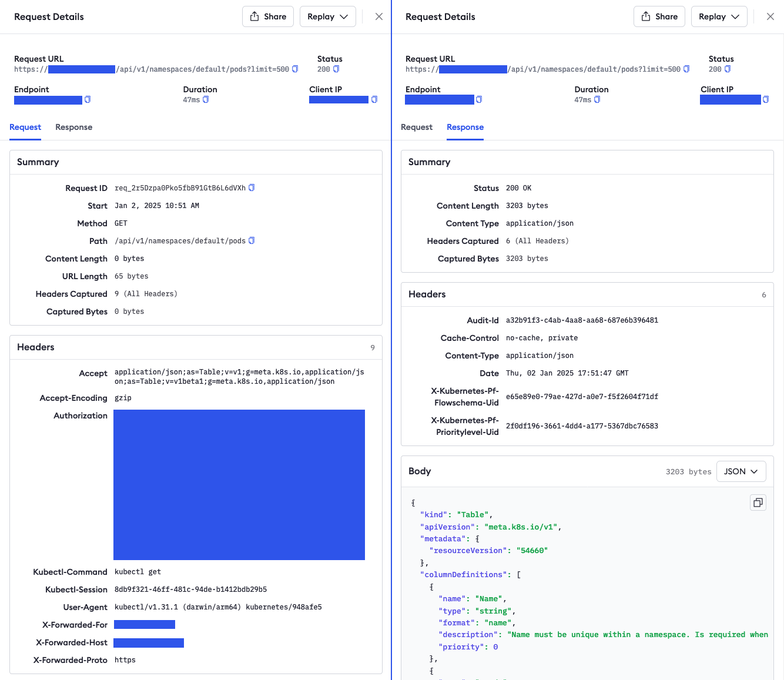
Task: Select the Response tab in right panel
Action: 465,127
